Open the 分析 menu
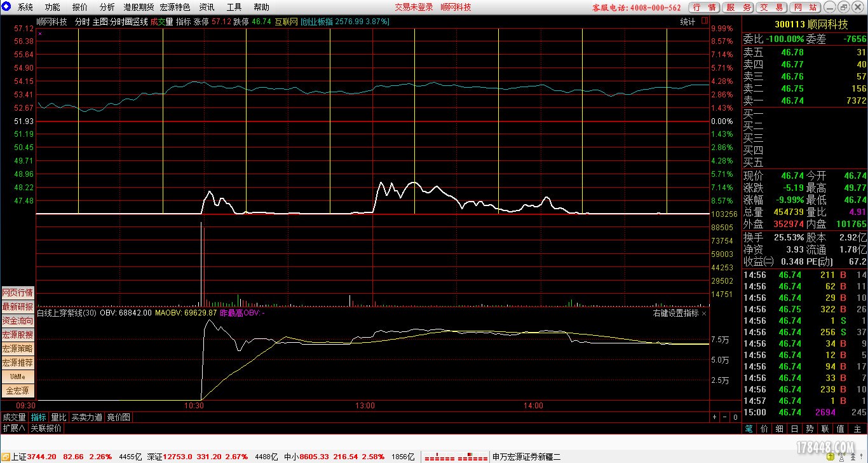 coord(107,8)
